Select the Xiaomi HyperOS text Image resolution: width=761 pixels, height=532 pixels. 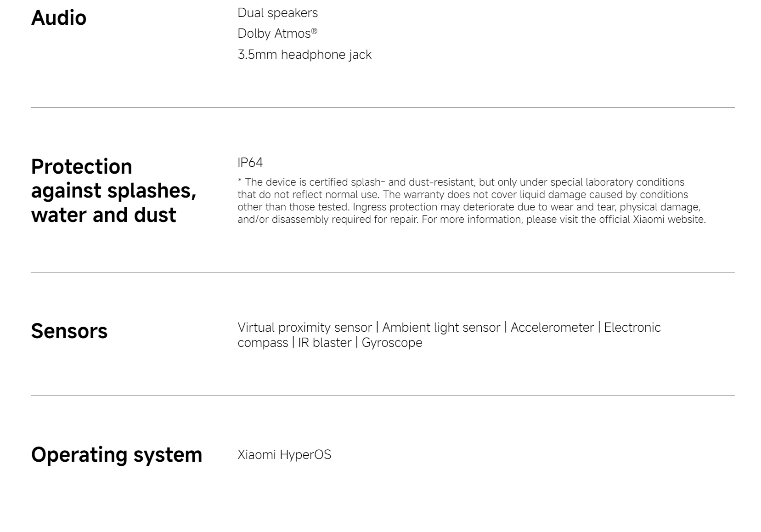284,455
